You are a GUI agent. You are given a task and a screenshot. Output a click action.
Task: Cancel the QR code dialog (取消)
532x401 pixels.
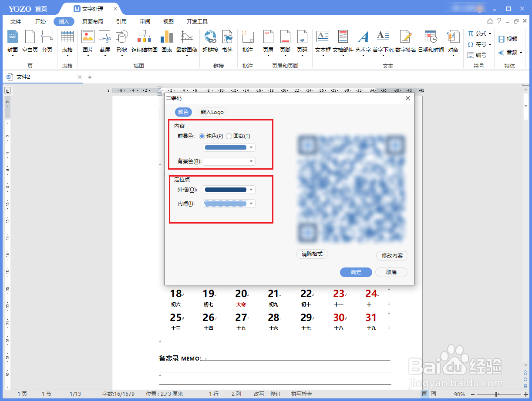(391, 272)
